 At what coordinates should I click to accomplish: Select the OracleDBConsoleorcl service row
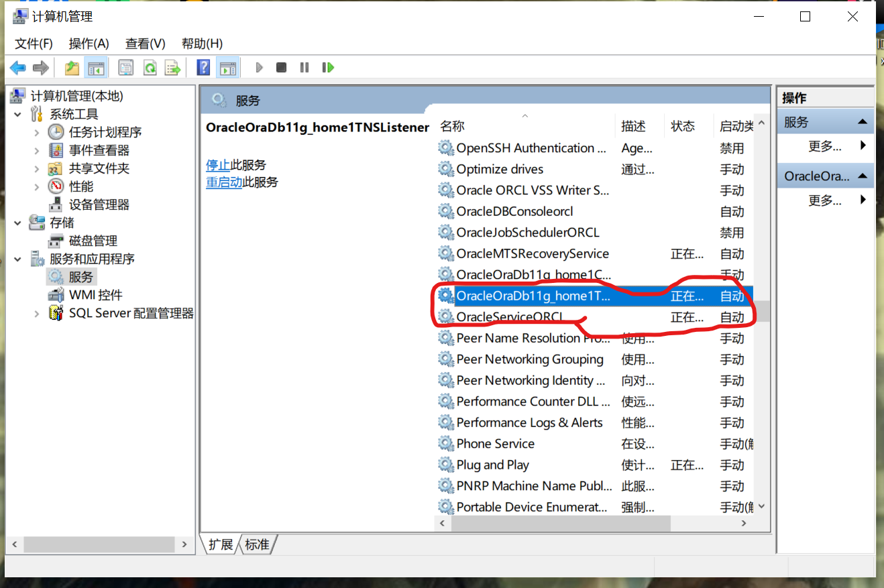tap(595, 211)
